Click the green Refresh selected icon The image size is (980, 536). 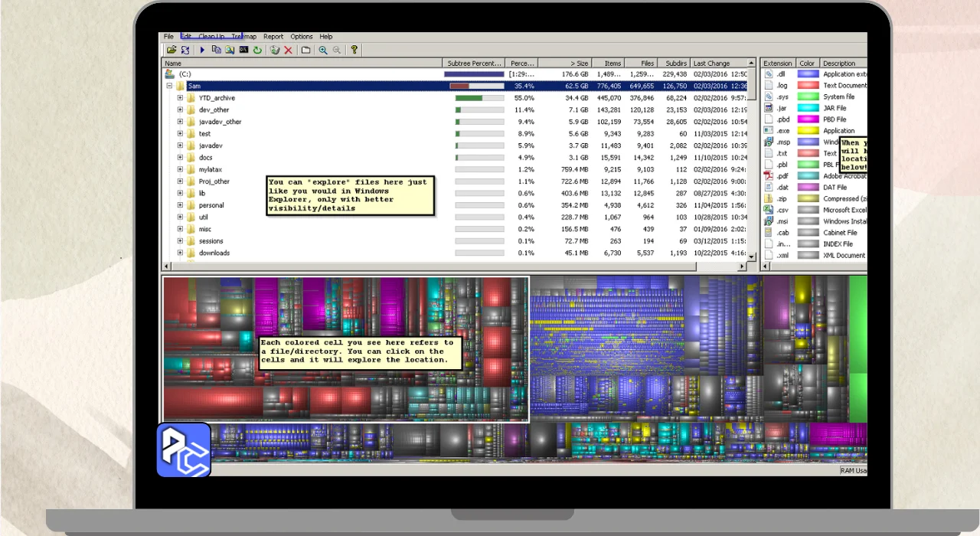click(257, 50)
